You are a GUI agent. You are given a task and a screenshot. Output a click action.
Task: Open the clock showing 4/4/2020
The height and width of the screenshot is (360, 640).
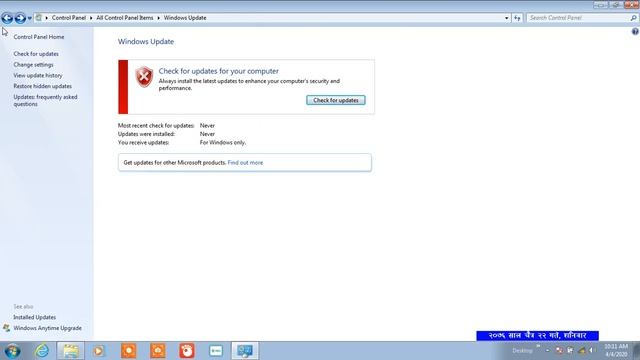coord(616,351)
